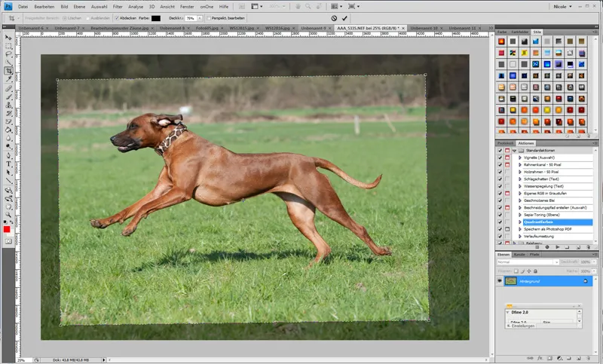Delete layer using trash icon

(x=588, y=358)
